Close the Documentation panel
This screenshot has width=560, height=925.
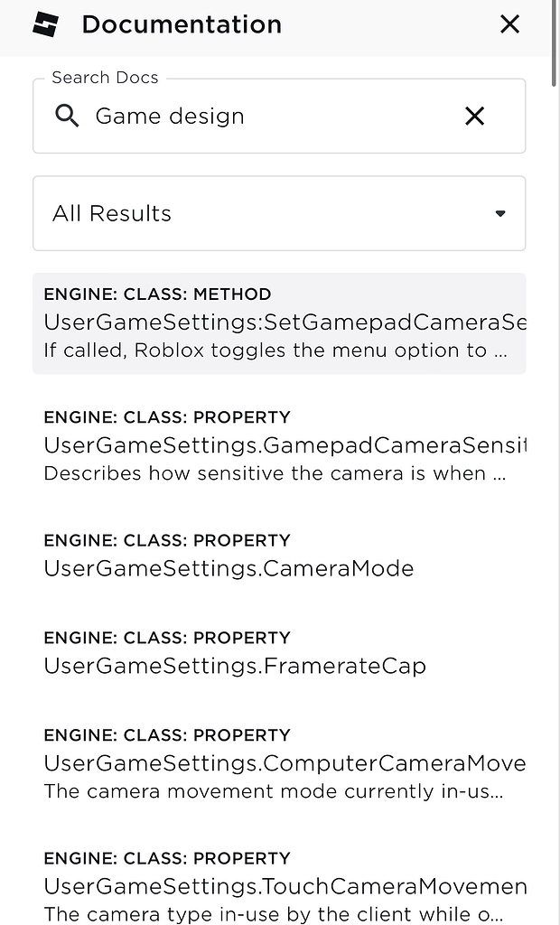coord(509,24)
